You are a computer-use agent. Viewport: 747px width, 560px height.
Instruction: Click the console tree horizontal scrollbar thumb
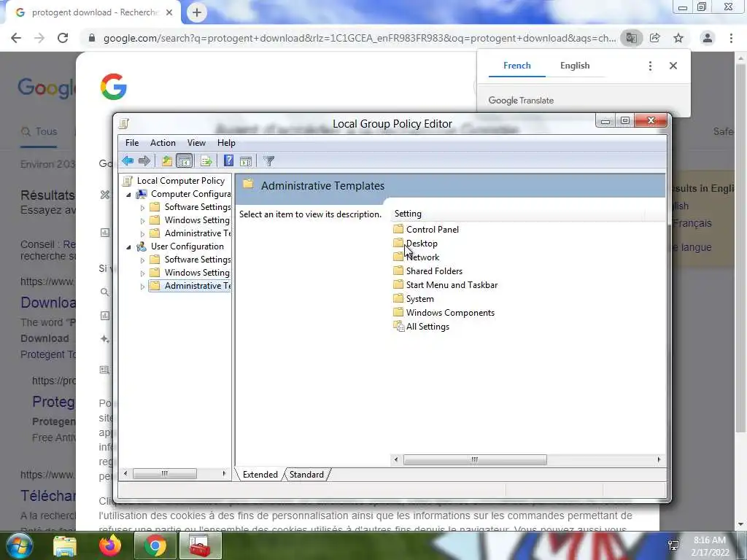coord(164,473)
